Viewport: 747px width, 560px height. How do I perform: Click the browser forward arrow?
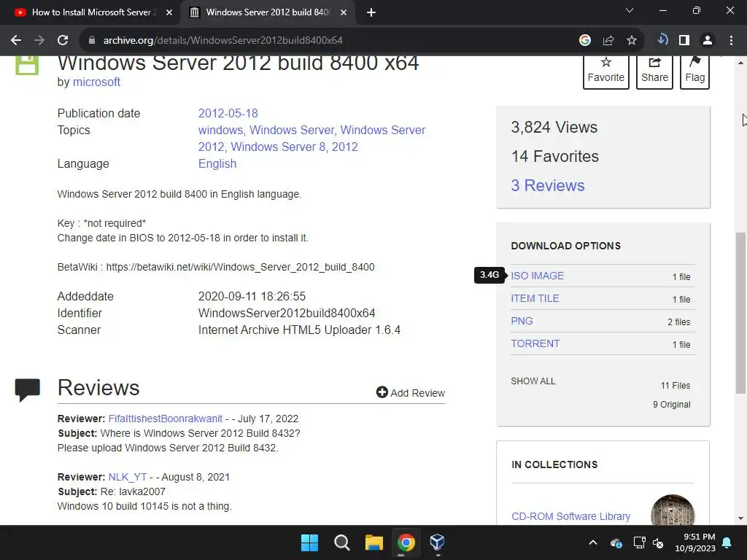[x=39, y=41]
